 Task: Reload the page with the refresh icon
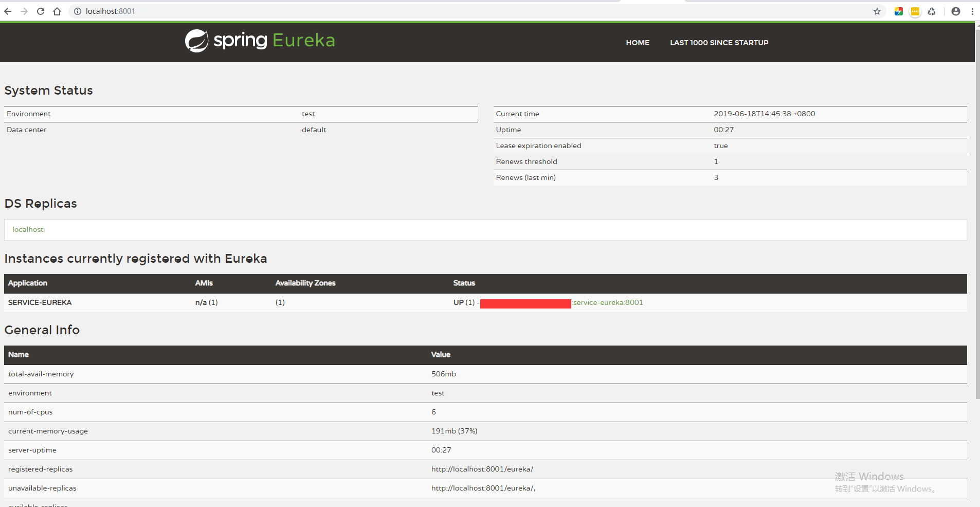coord(41,11)
